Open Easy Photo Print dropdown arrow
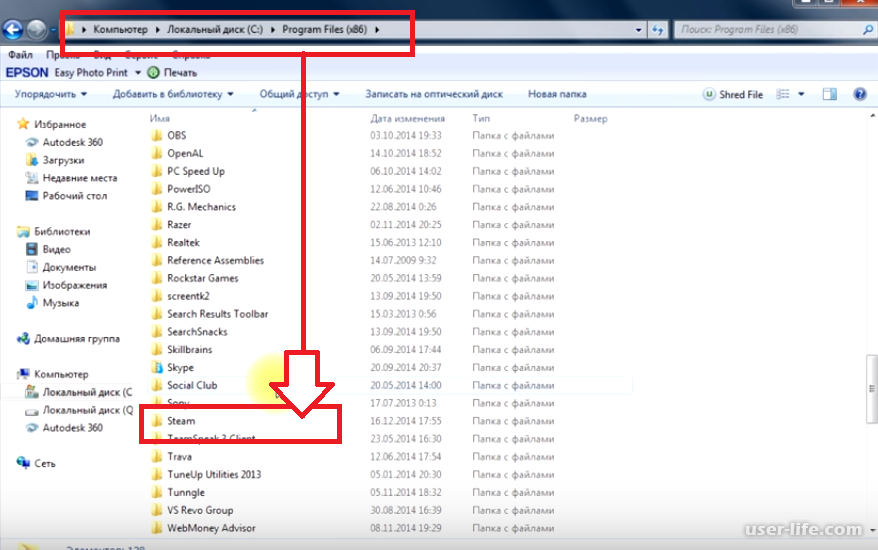This screenshot has width=878, height=550. pyautogui.click(x=138, y=73)
